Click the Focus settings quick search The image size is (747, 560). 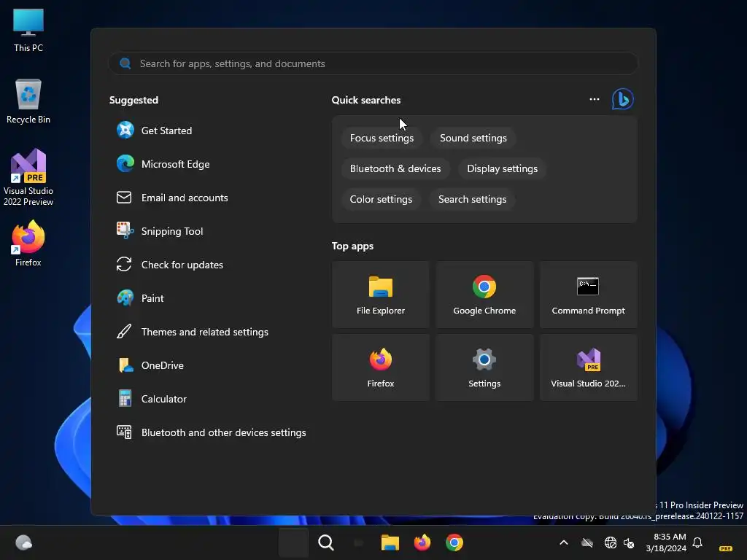(382, 138)
